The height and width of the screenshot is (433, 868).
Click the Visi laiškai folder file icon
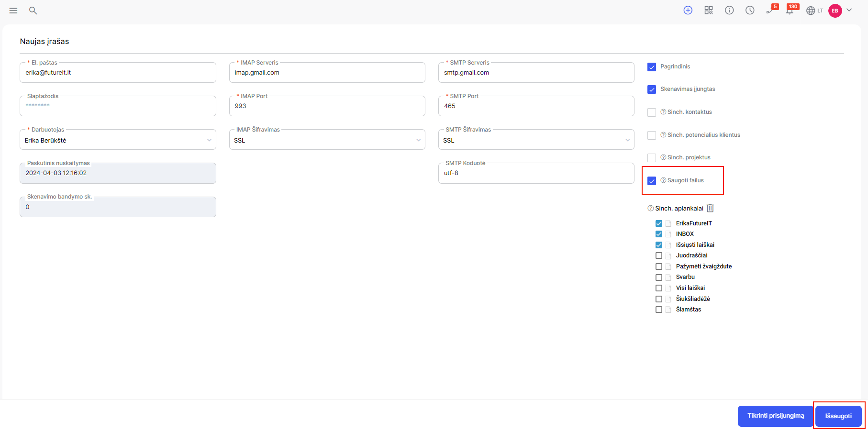click(x=668, y=289)
